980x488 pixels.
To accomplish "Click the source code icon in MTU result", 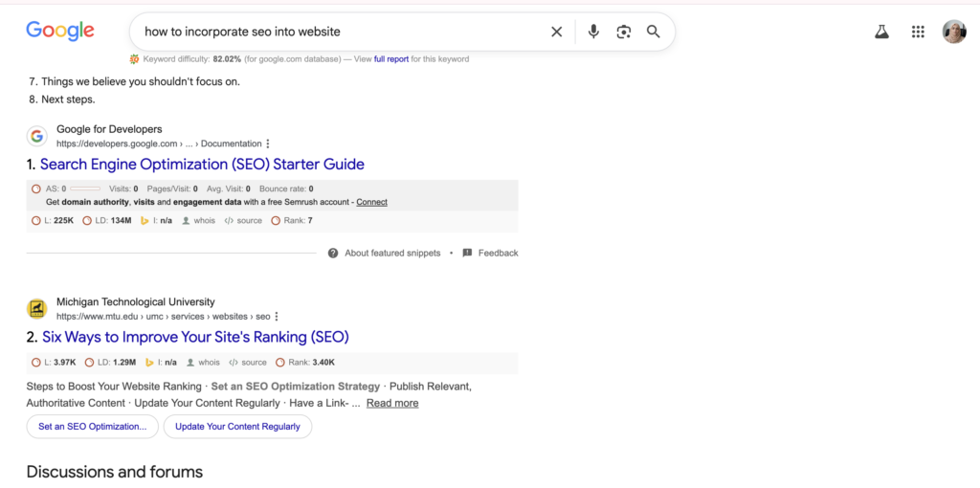I will (x=234, y=363).
